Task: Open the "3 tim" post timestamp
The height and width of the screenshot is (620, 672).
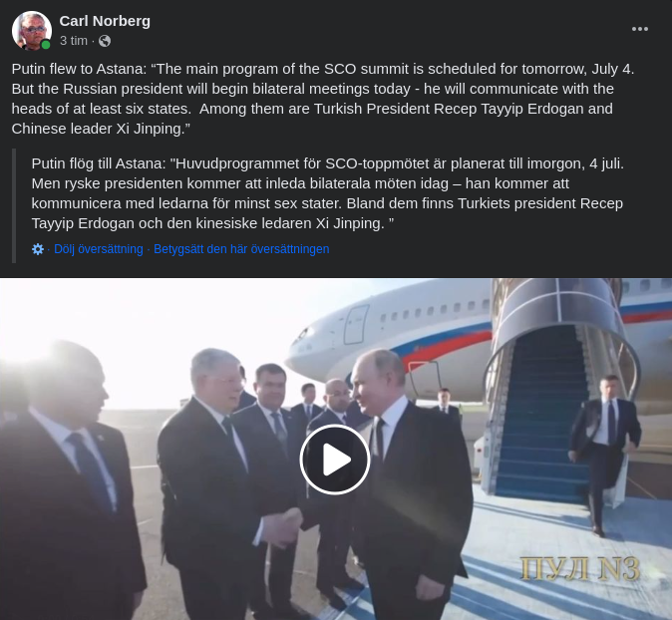Action: 74,41
